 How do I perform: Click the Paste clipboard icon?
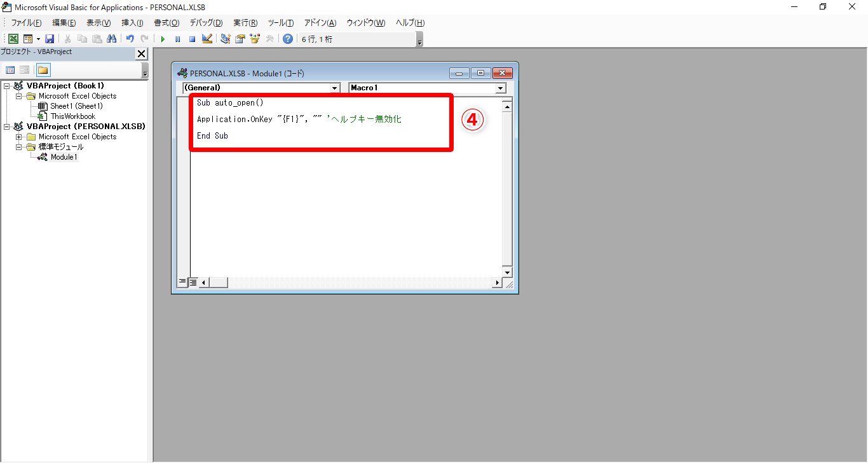coord(97,39)
